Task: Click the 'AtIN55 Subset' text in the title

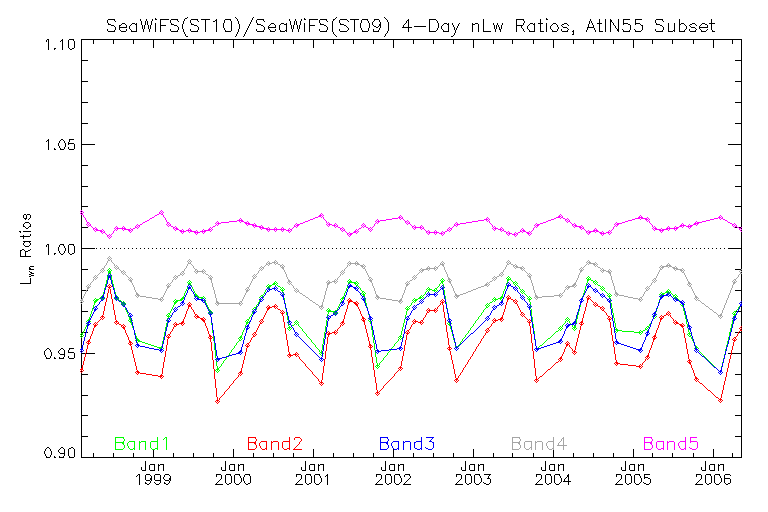Action: point(650,25)
